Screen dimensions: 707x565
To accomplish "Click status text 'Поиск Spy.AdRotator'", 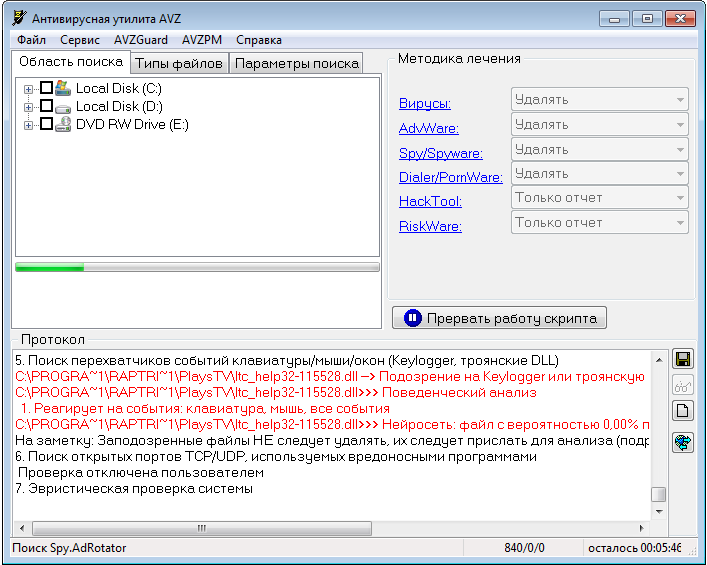I will tap(69, 548).
